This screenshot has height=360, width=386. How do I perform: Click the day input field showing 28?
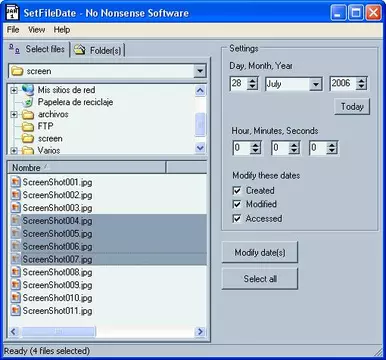point(239,83)
